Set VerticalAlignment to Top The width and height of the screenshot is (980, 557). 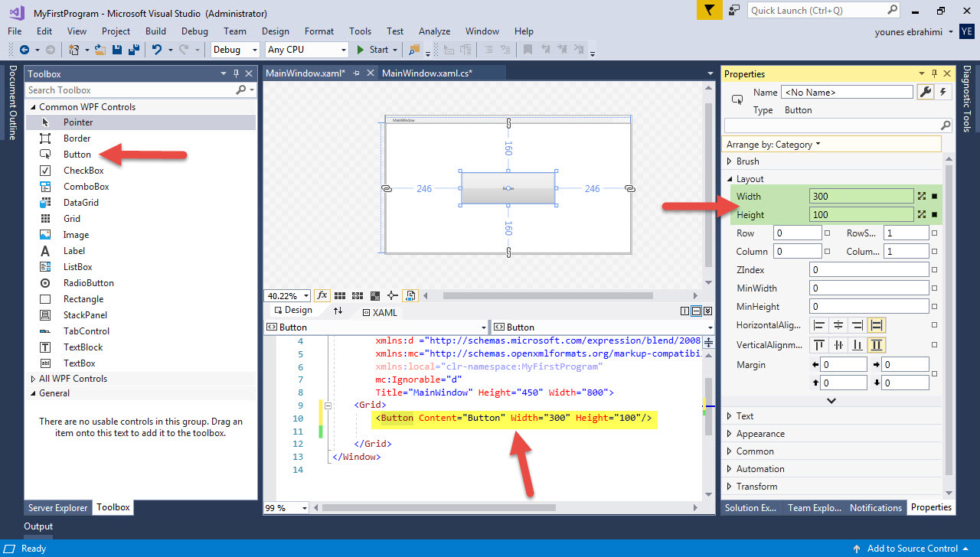tap(818, 344)
